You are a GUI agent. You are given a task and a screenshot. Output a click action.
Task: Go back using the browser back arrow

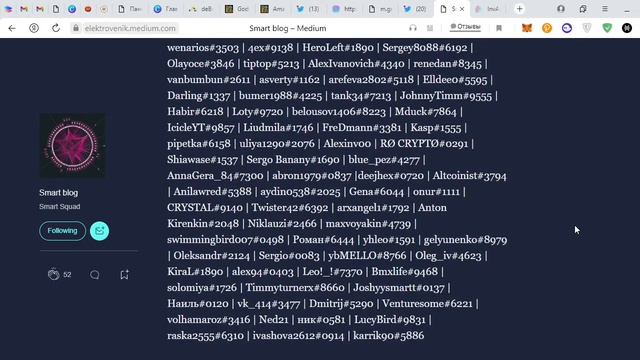[x=12, y=28]
